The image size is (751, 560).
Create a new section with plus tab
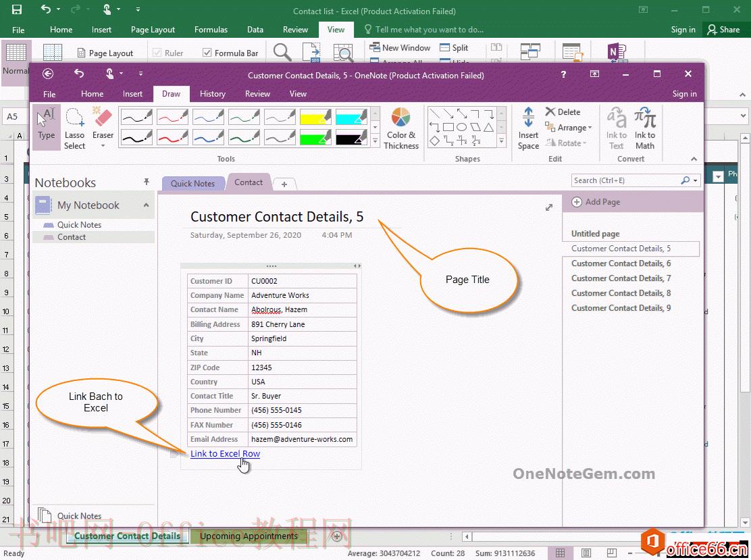pyautogui.click(x=284, y=184)
